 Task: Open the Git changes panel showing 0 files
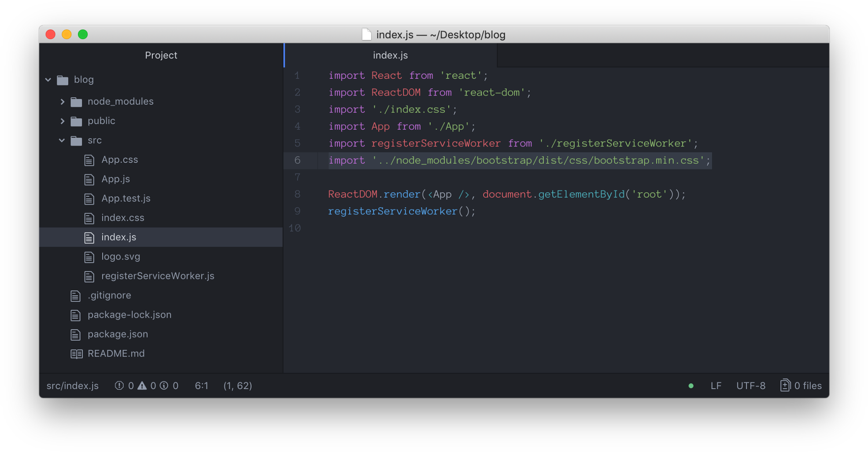coord(800,386)
